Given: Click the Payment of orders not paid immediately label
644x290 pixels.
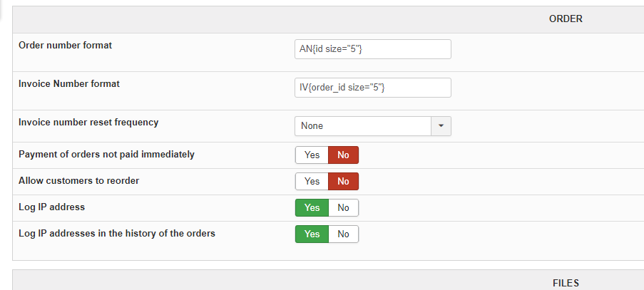Looking at the screenshot, I should coord(106,155).
